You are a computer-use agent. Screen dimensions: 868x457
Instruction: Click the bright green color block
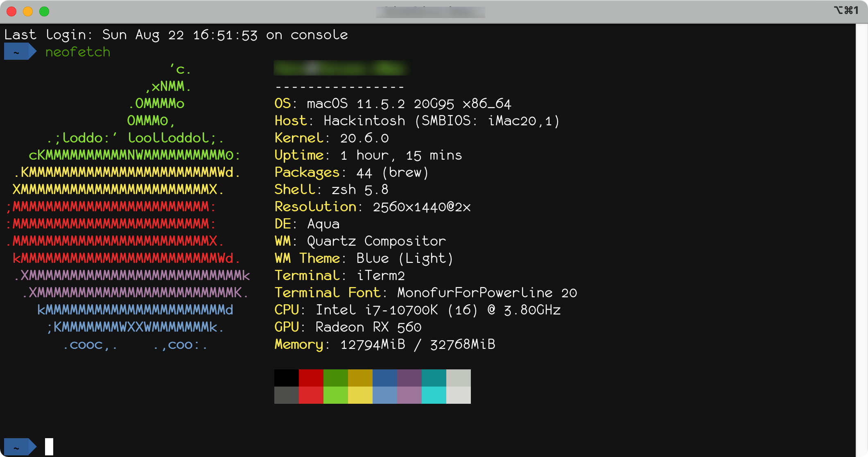tap(336, 395)
